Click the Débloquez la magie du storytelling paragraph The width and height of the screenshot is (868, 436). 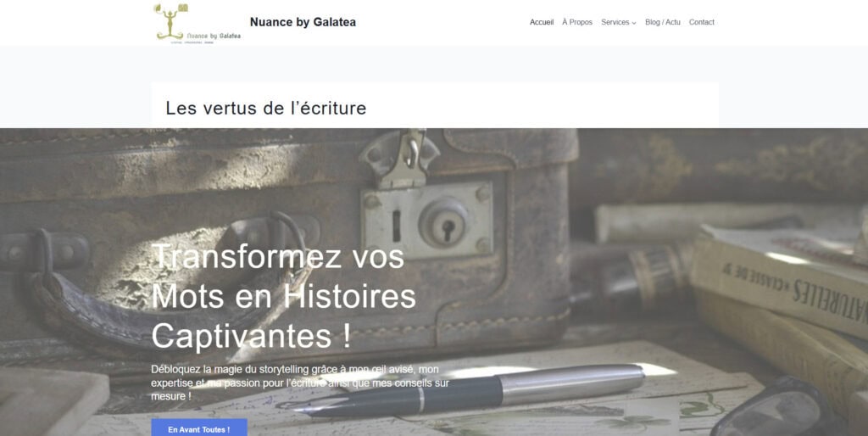pyautogui.click(x=299, y=383)
